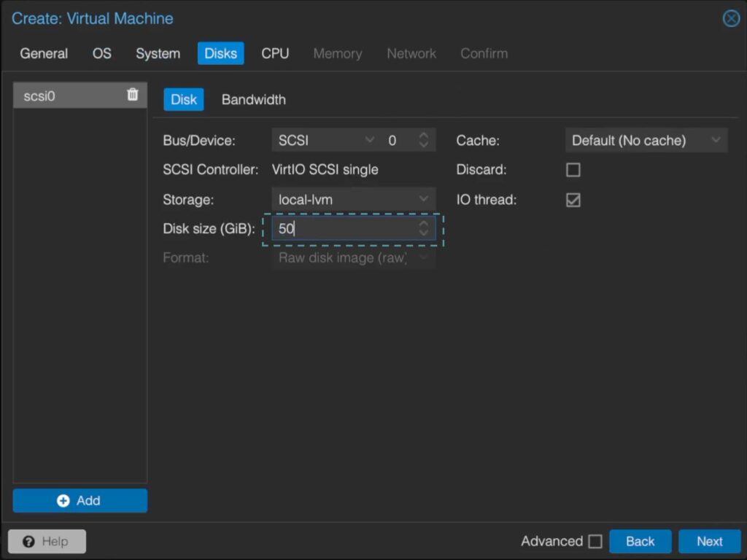747x560 pixels.
Task: Enable the Advanced options checkbox
Action: pyautogui.click(x=595, y=541)
